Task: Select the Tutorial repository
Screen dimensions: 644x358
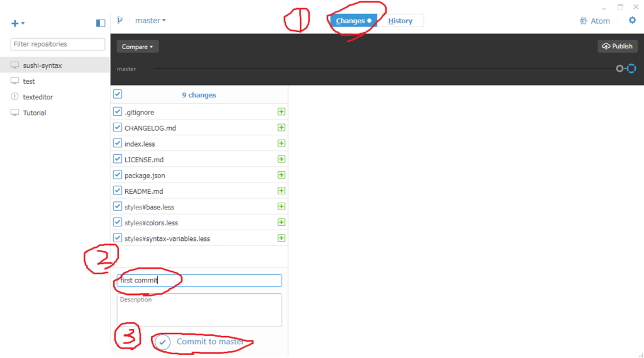Action: tap(55, 113)
